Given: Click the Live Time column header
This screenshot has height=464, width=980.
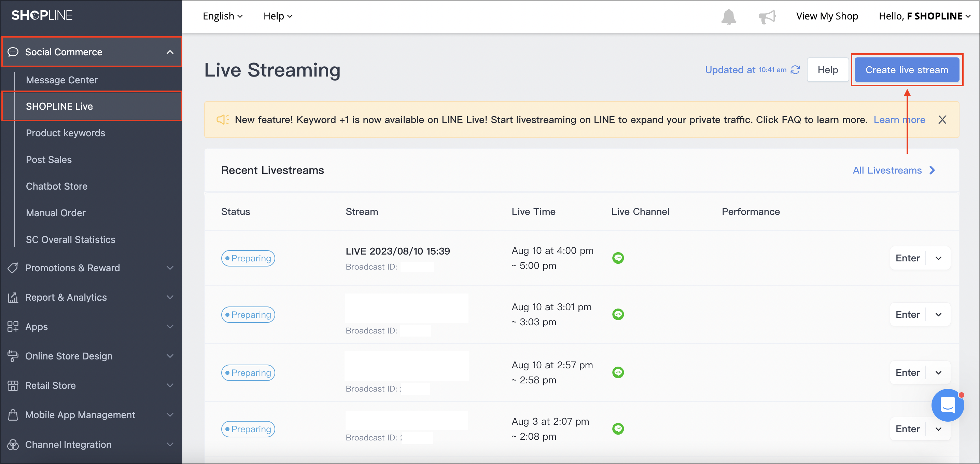Looking at the screenshot, I should pos(533,211).
